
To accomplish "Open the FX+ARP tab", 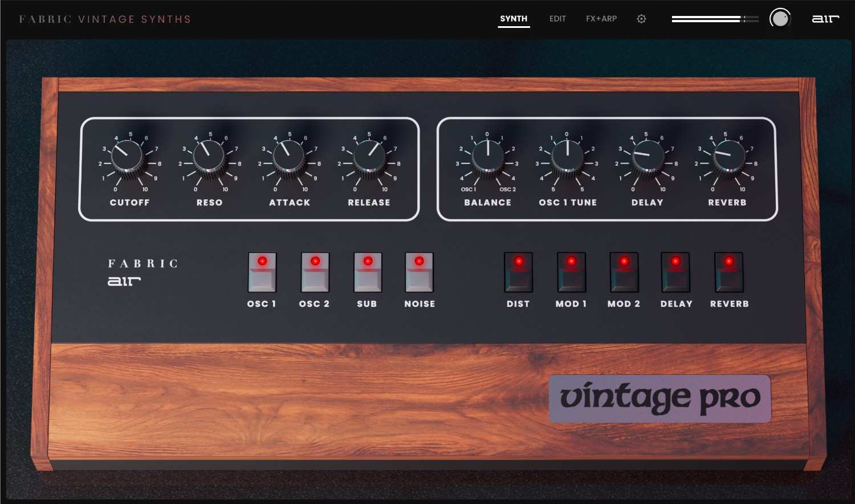I will pyautogui.click(x=601, y=18).
